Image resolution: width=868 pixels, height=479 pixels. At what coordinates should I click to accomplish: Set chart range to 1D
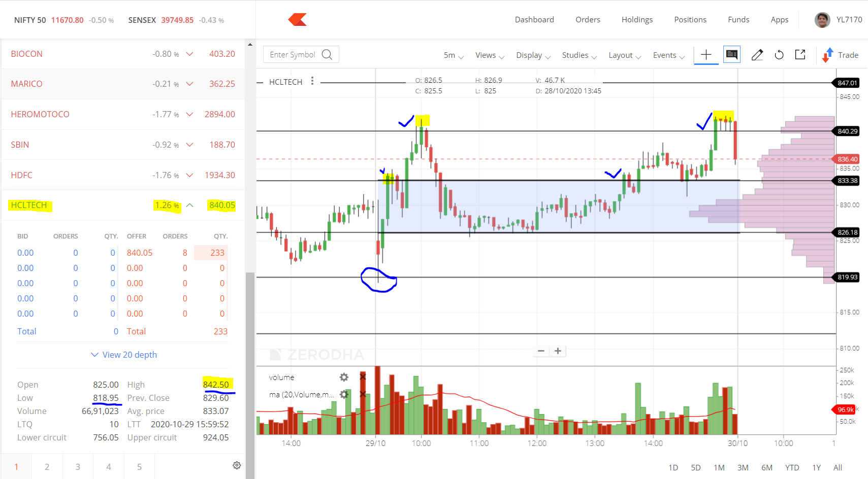point(673,467)
